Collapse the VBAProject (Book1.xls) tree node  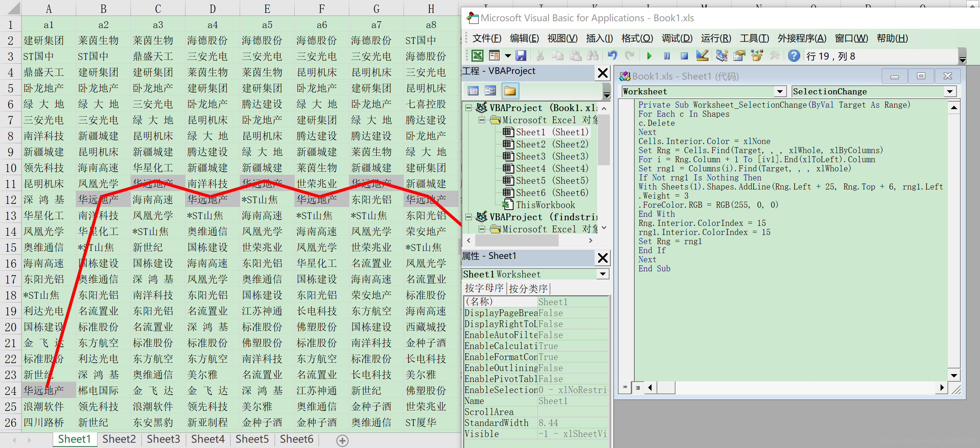coord(469,108)
